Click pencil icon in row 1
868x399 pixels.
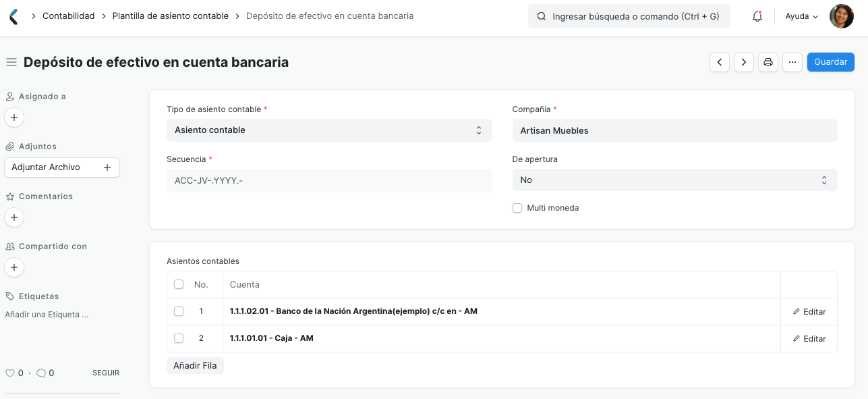(797, 312)
